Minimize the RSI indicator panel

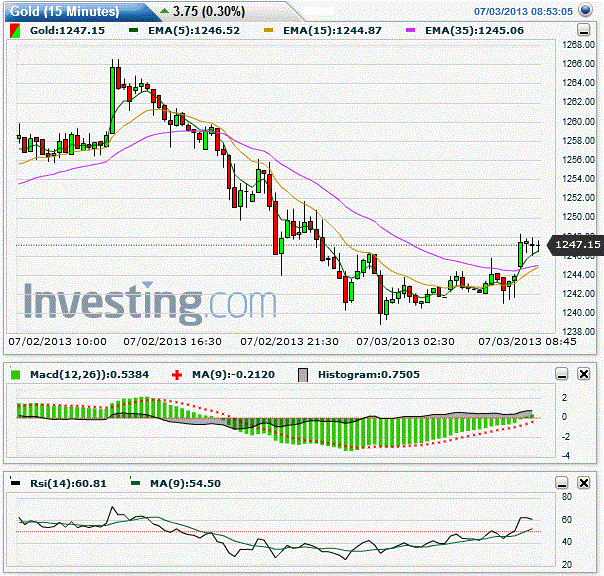pyautogui.click(x=562, y=483)
